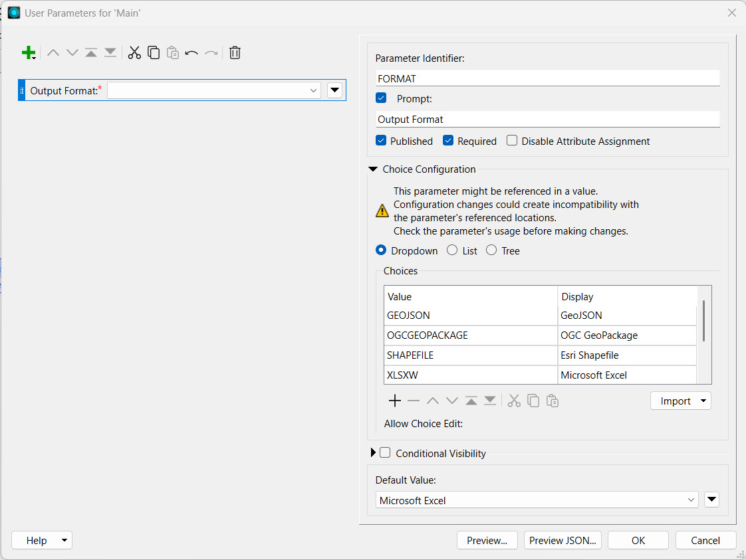Click the Parameter Identifier FORMAT field
Screen dimensions: 746x560
tap(547, 78)
